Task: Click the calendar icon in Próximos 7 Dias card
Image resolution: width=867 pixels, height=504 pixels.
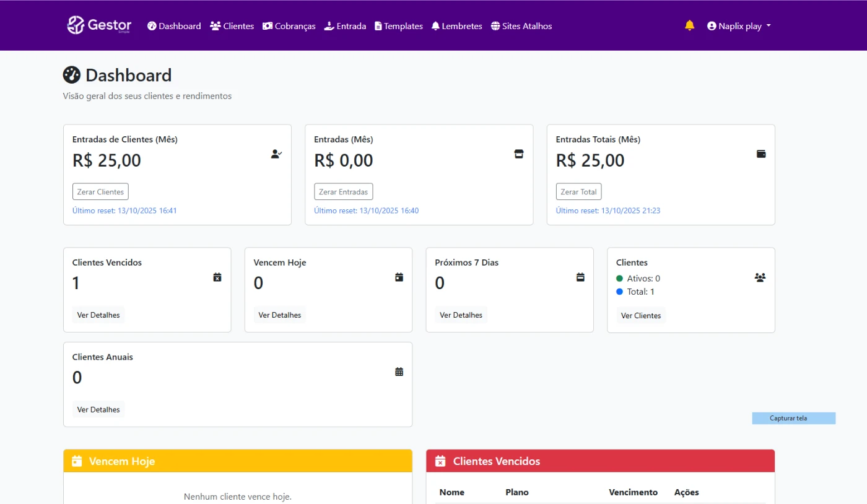Action: coord(580,277)
